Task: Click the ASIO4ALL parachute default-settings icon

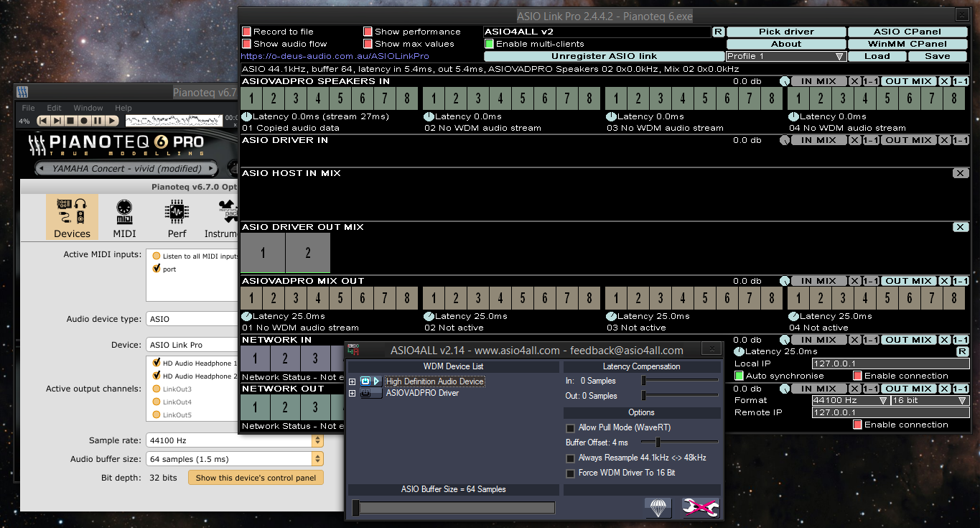Action: point(658,507)
